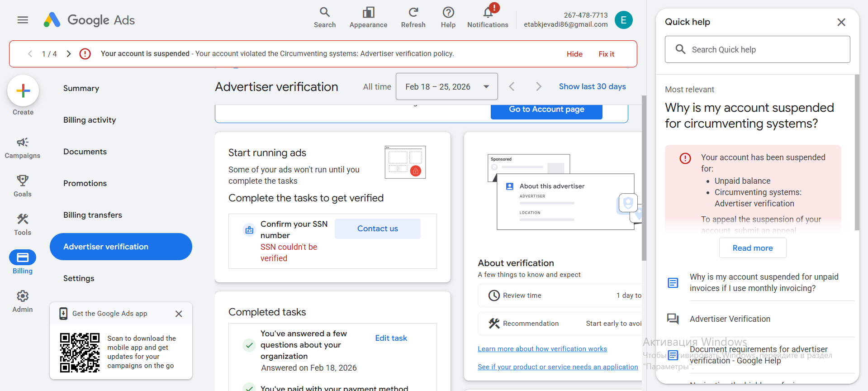Viewport: 868px width, 391px height.
Task: Click 'Answered on Feb 18, 2026' text
Action: coord(309,368)
